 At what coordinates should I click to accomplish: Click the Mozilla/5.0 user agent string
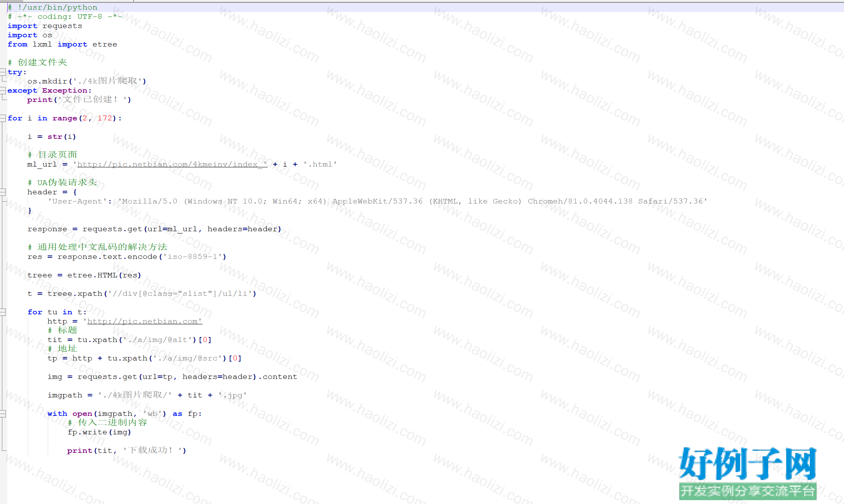pyautogui.click(x=413, y=201)
